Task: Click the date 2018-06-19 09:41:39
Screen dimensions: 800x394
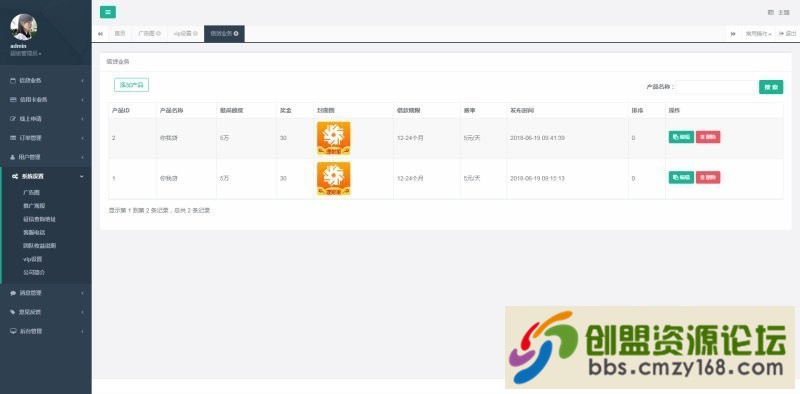Action: (x=537, y=138)
